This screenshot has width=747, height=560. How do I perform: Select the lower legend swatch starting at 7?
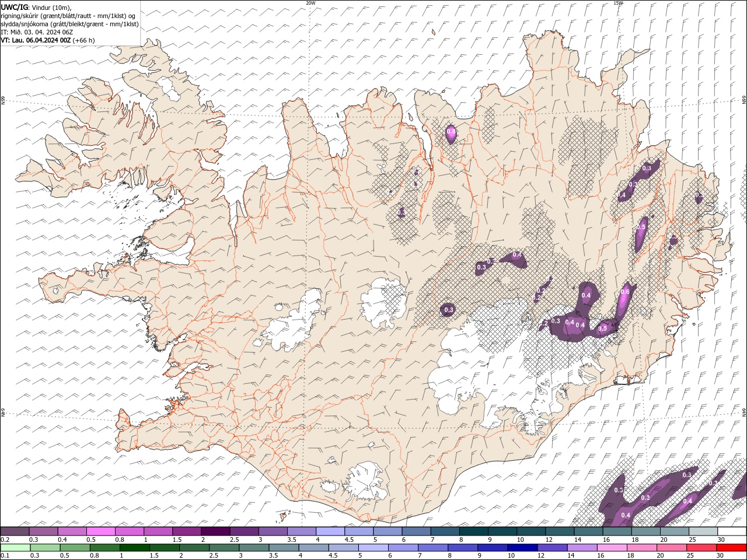433,548
